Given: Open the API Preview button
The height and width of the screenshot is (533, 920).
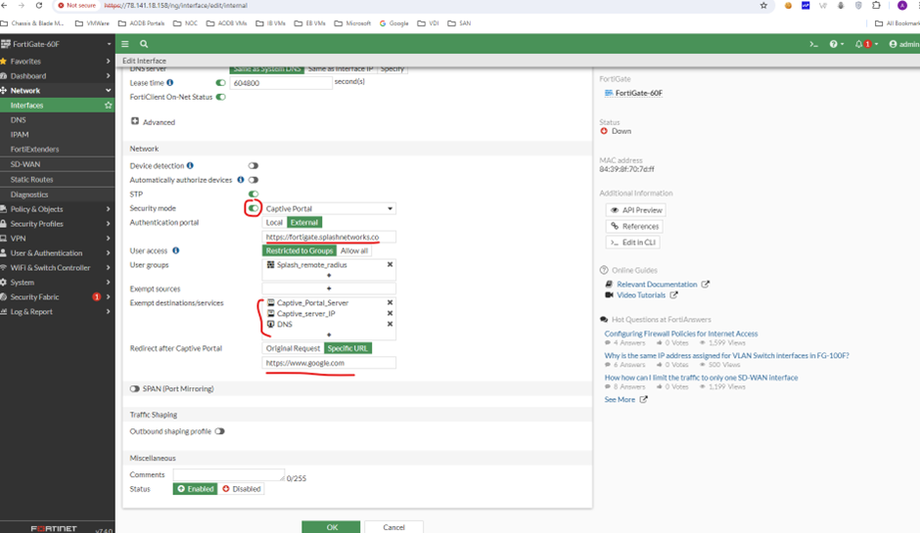Looking at the screenshot, I should (636, 210).
